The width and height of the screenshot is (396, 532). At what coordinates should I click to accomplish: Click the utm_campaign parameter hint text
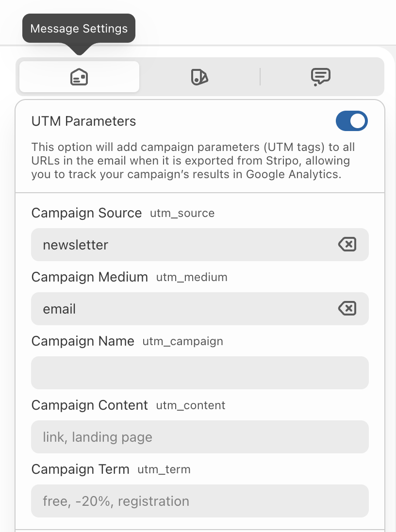182,342
